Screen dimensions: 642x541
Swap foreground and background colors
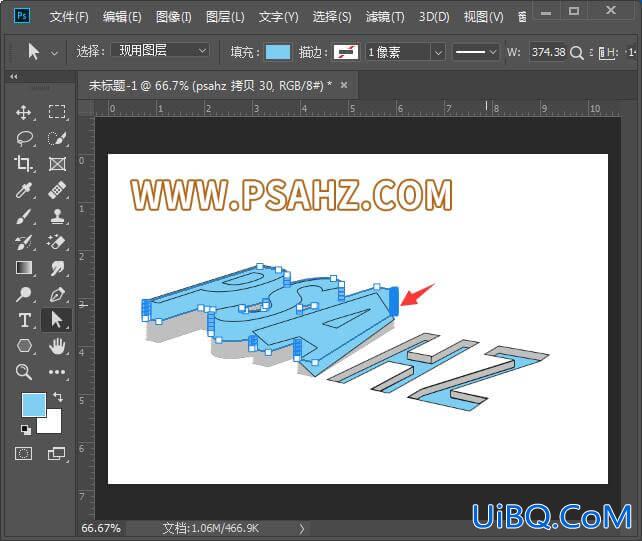point(58,397)
